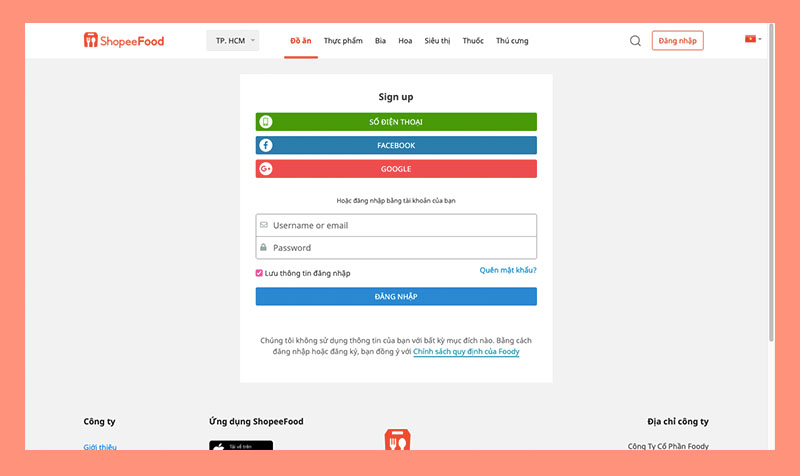Open Chính sách quy định của Foody link

tap(466, 352)
